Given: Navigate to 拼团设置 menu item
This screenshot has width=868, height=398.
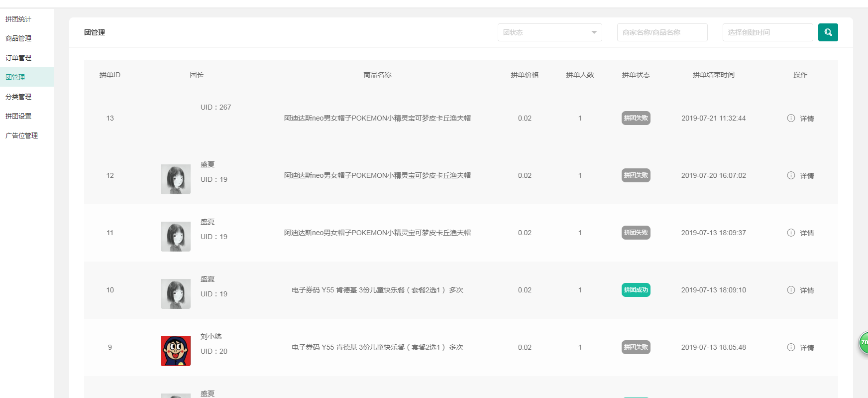Looking at the screenshot, I should tap(18, 116).
